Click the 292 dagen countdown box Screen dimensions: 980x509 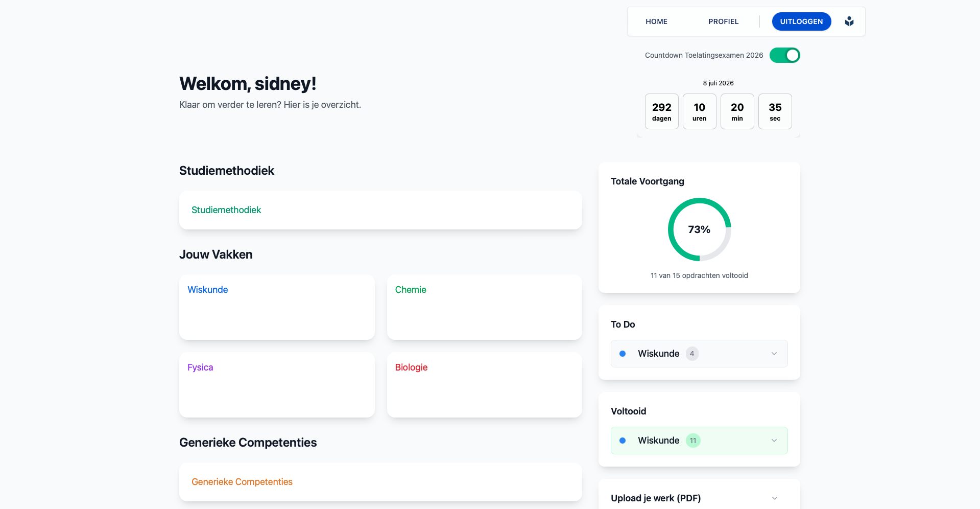(661, 111)
